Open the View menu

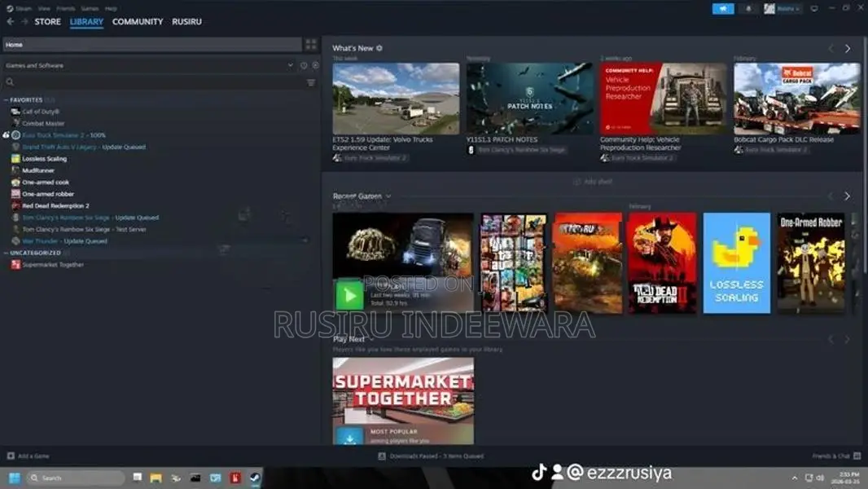click(x=44, y=8)
